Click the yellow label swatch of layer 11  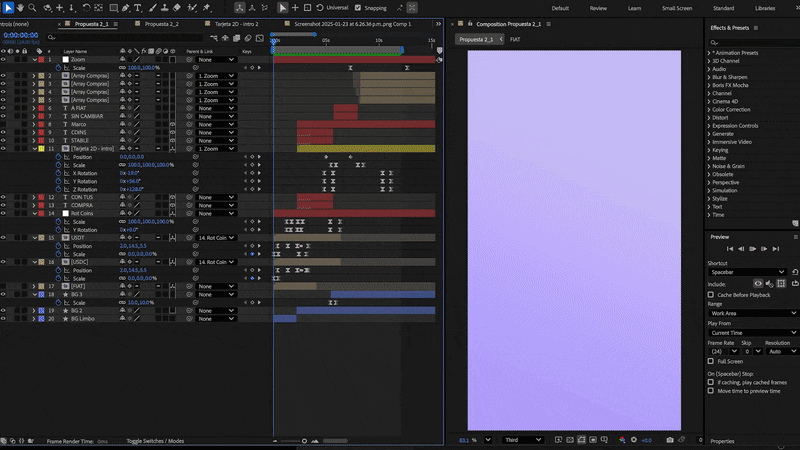(41, 148)
